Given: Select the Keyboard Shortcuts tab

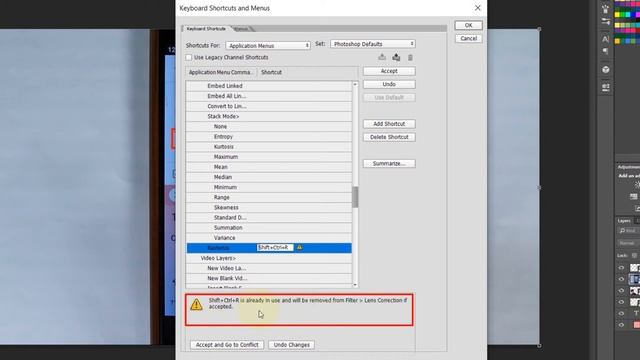Looking at the screenshot, I should [206, 29].
